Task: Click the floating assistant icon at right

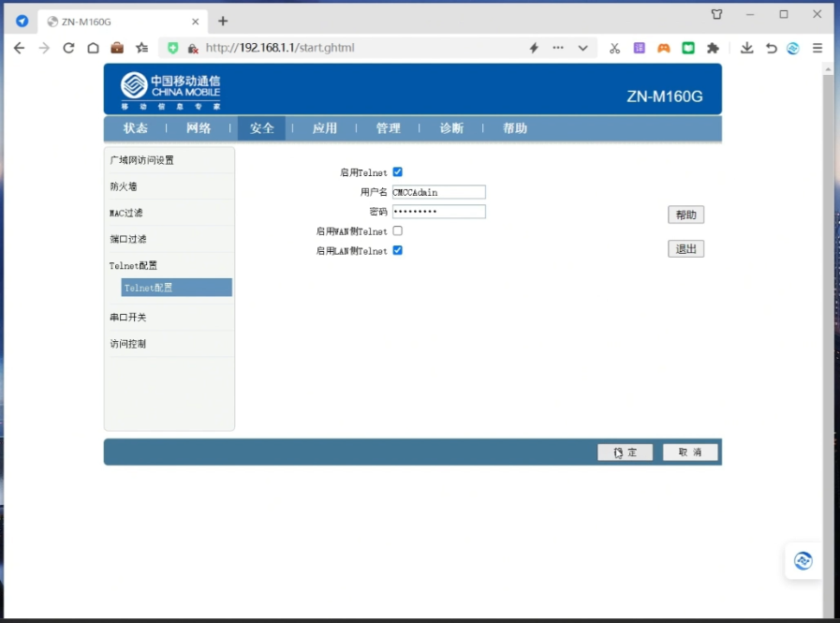Action: pos(803,561)
